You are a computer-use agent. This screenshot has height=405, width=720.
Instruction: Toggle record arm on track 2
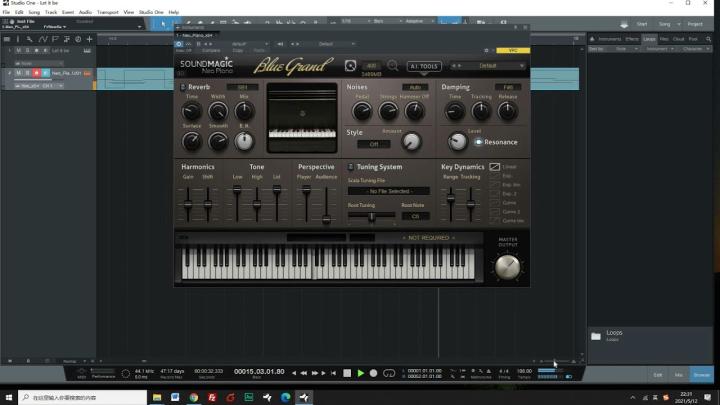coord(36,73)
